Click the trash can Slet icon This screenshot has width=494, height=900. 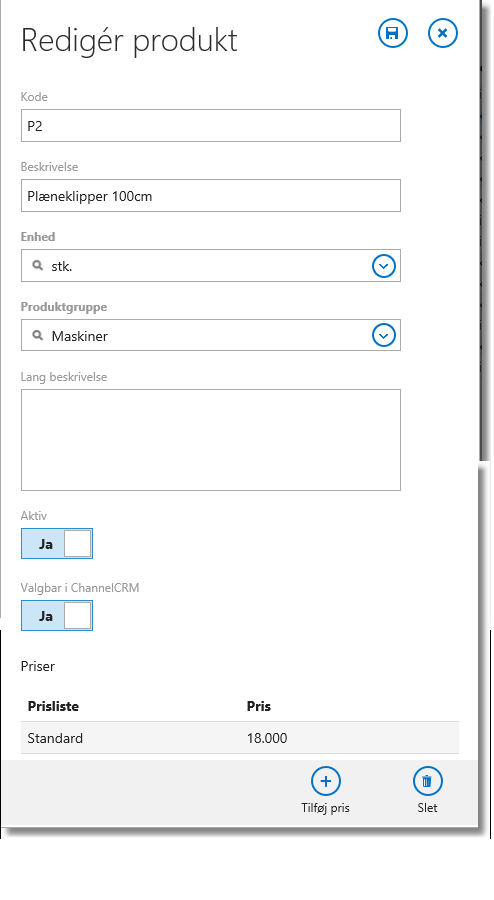coord(427,781)
